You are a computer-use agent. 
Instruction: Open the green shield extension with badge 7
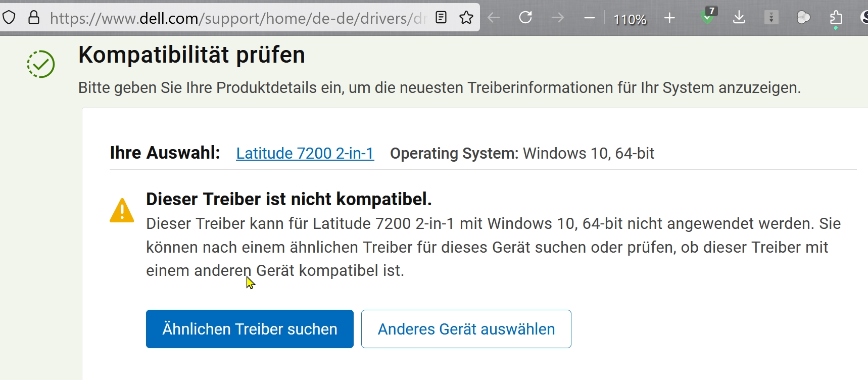tap(709, 16)
